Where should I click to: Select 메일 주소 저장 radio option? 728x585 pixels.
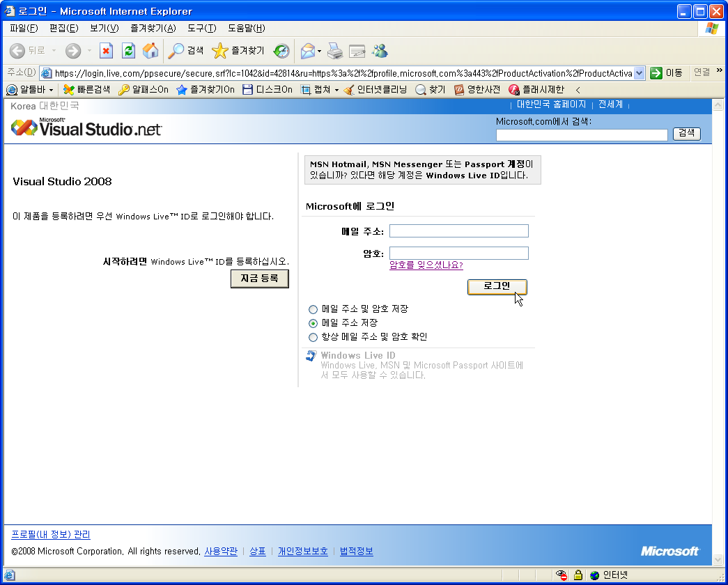tap(313, 323)
